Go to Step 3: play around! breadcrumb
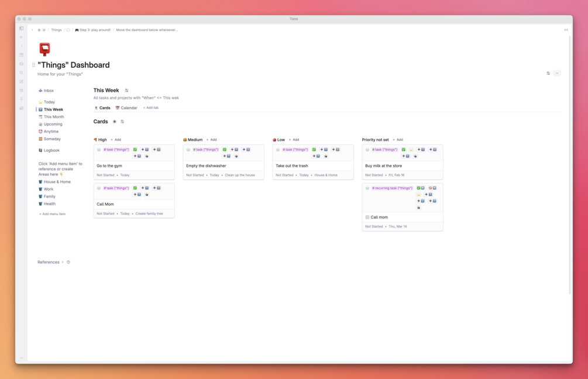Screen dimensions: 588x379 (93, 30)
